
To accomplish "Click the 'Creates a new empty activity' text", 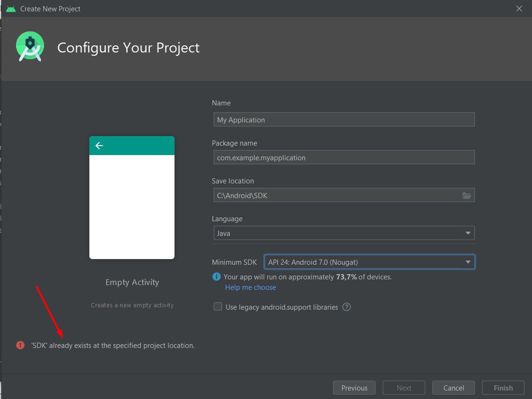I will pos(132,305).
